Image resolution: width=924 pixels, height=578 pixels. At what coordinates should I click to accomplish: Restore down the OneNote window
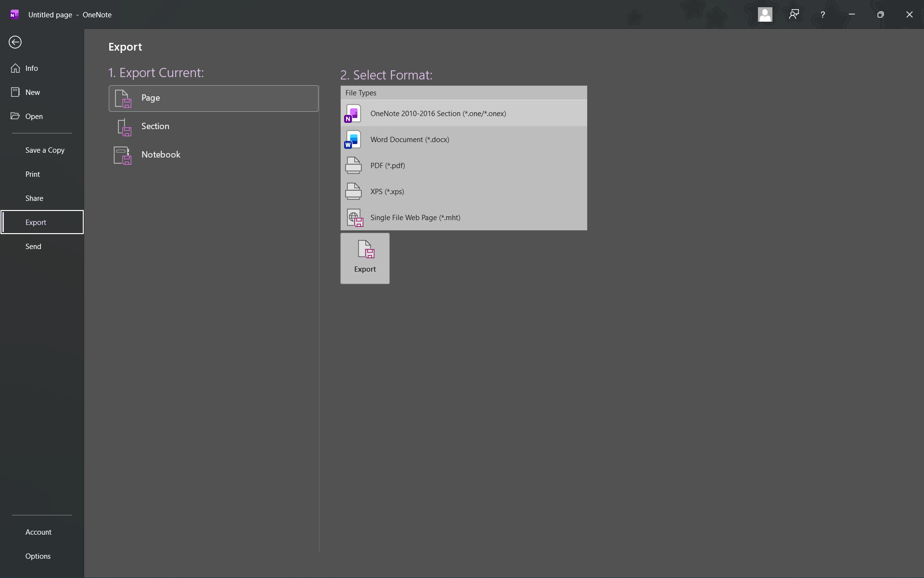[881, 14]
